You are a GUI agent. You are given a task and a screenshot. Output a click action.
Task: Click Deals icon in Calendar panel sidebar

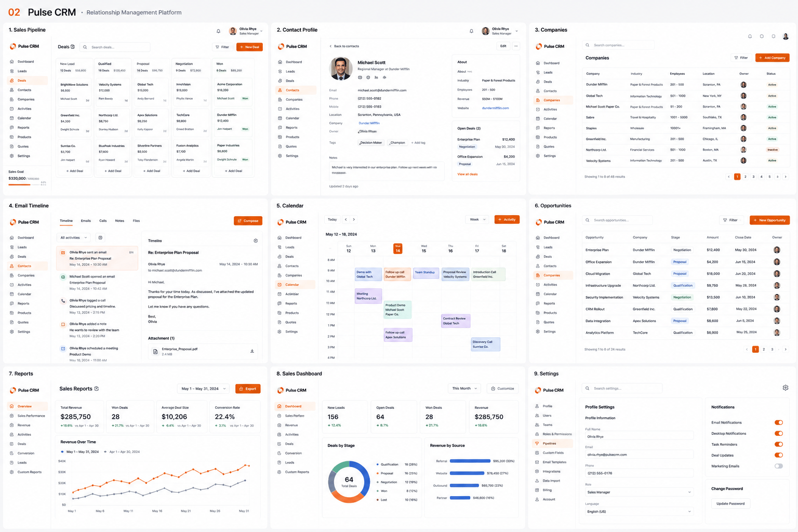point(280,257)
